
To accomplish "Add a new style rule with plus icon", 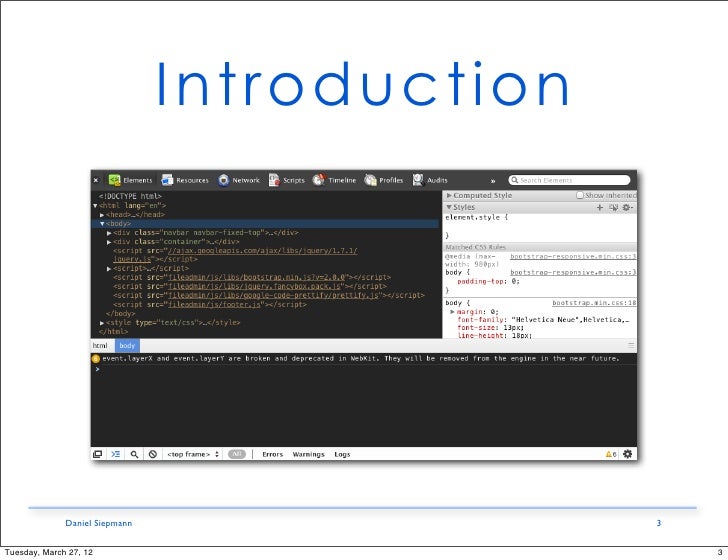I will (600, 208).
